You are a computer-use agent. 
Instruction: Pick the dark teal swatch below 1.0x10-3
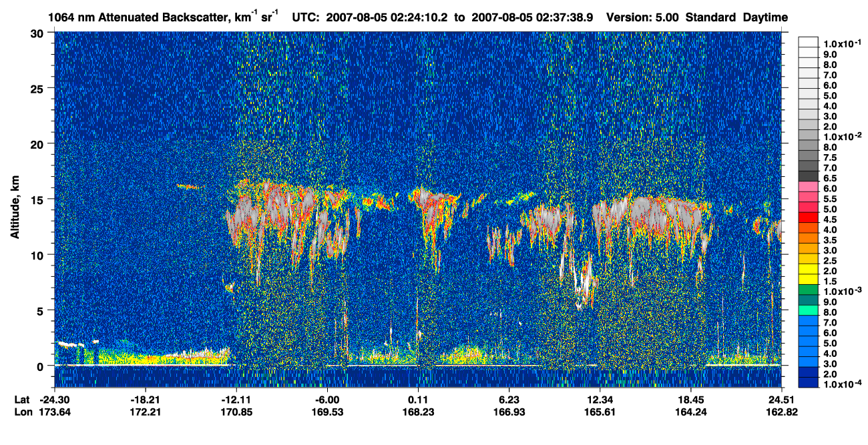pos(808,299)
